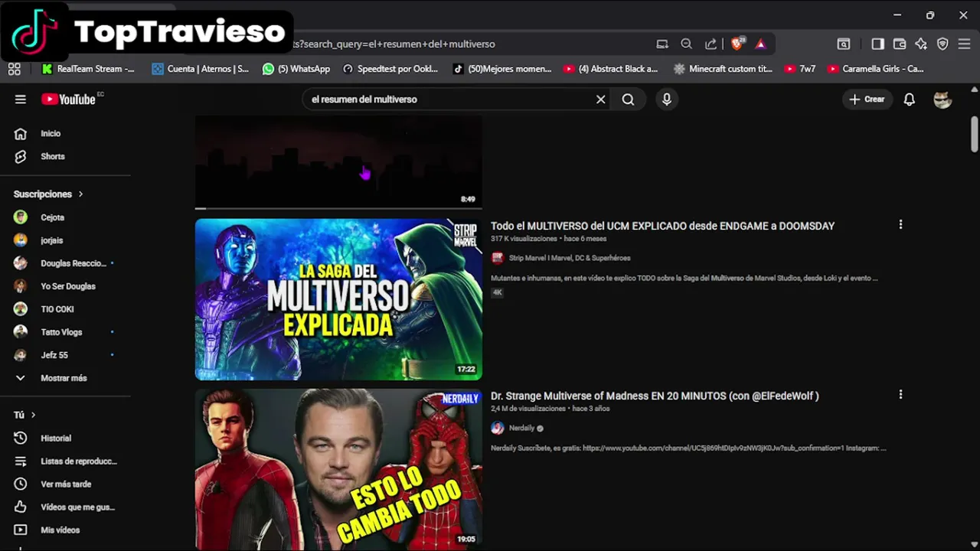Open options menu for the UCM Multiverso video
Image resolution: width=980 pixels, height=551 pixels.
pos(900,224)
